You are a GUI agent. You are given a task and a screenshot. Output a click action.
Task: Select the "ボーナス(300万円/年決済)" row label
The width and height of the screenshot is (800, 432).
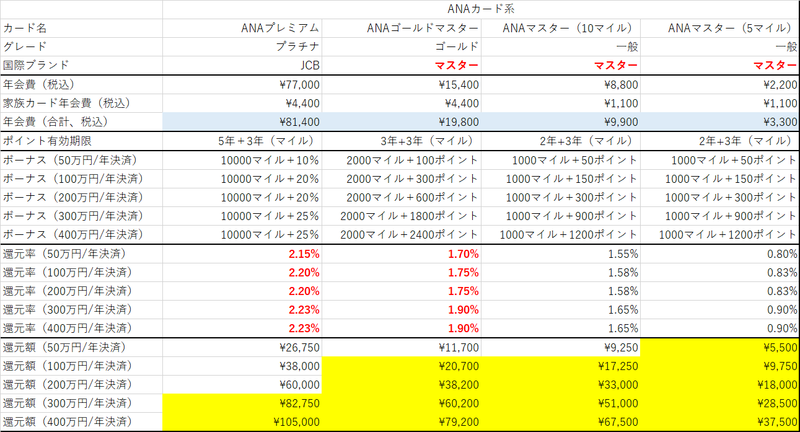73,216
